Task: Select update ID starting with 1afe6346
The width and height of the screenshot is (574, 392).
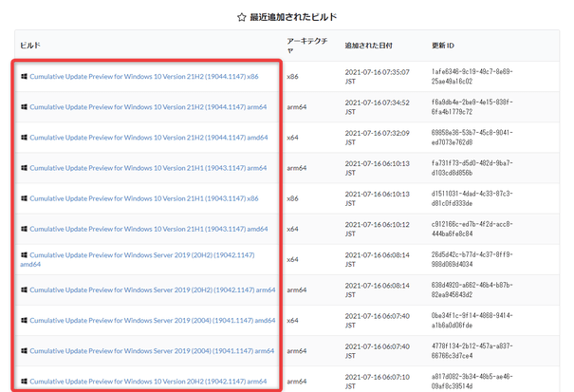Action: click(x=472, y=77)
